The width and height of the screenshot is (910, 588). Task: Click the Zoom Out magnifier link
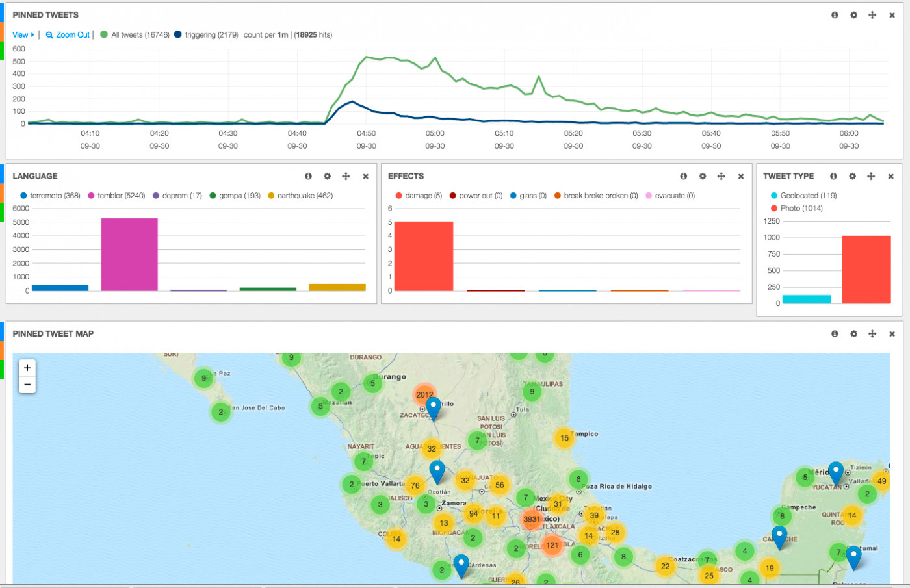[68, 35]
